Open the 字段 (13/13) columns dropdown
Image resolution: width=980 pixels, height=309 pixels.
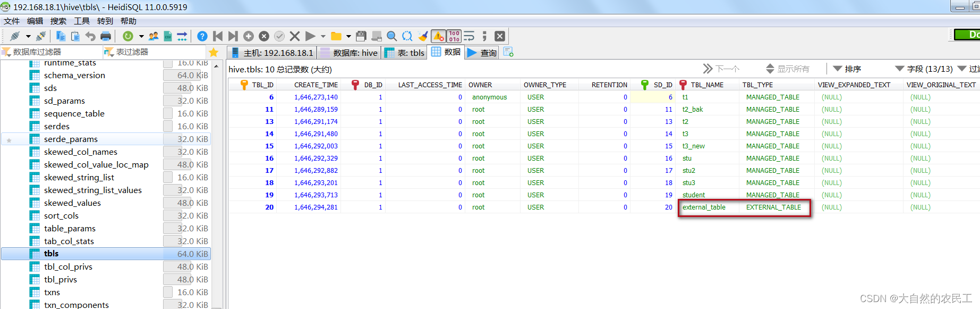(x=924, y=69)
